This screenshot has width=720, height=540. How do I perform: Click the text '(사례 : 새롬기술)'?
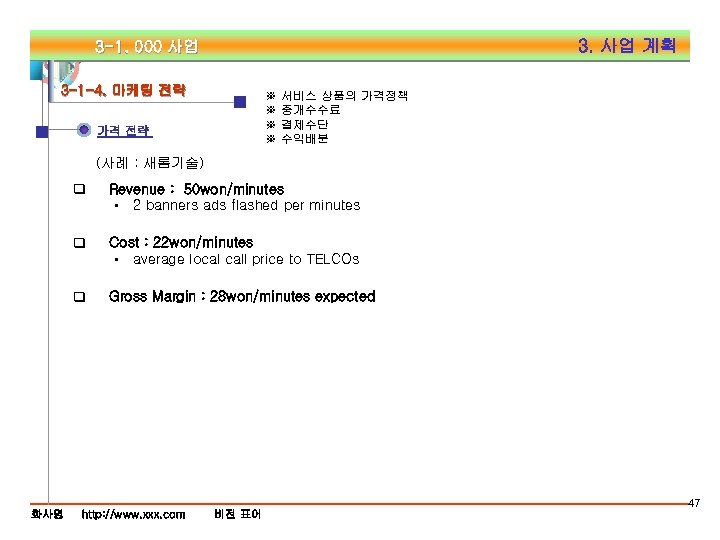pos(150,163)
